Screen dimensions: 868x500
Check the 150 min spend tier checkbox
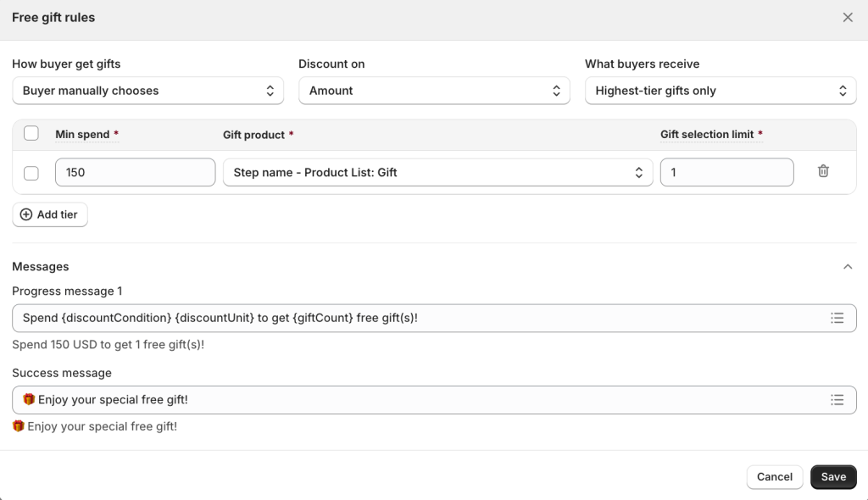(31, 173)
